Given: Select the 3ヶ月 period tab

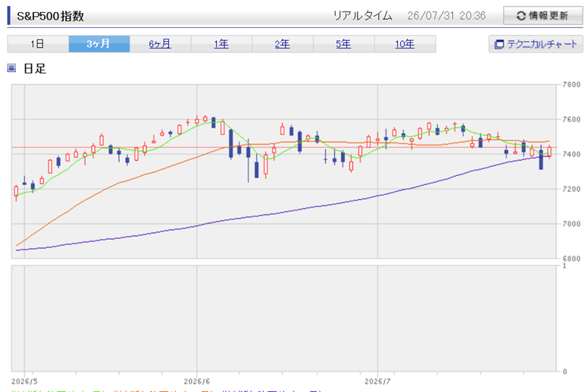Looking at the screenshot, I should tap(99, 44).
